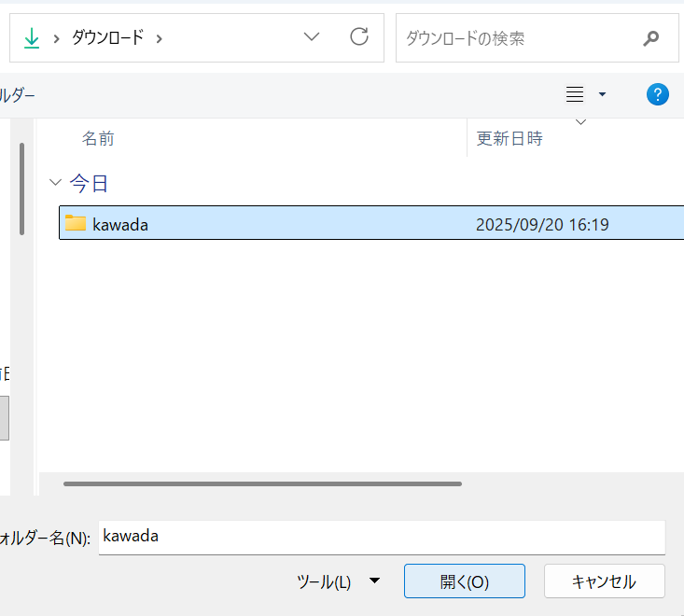684x616 pixels.
Task: Click the ダウンロードの検索 search box
Action: [518, 38]
